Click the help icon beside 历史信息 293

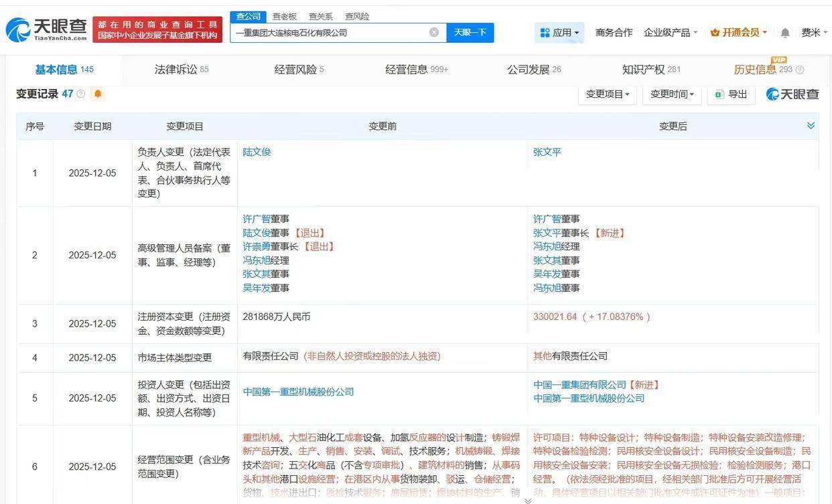tap(800, 70)
